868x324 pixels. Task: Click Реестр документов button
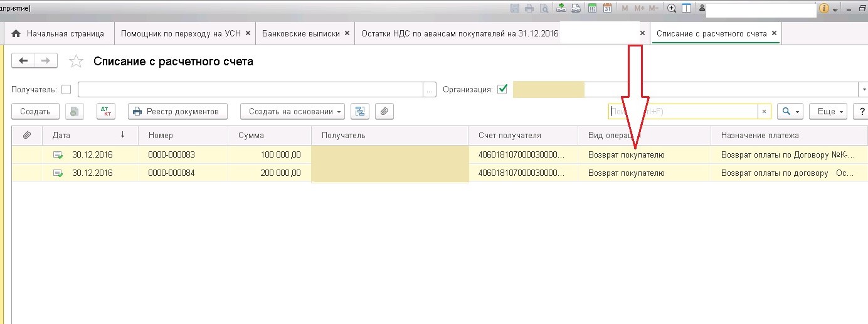pyautogui.click(x=177, y=111)
